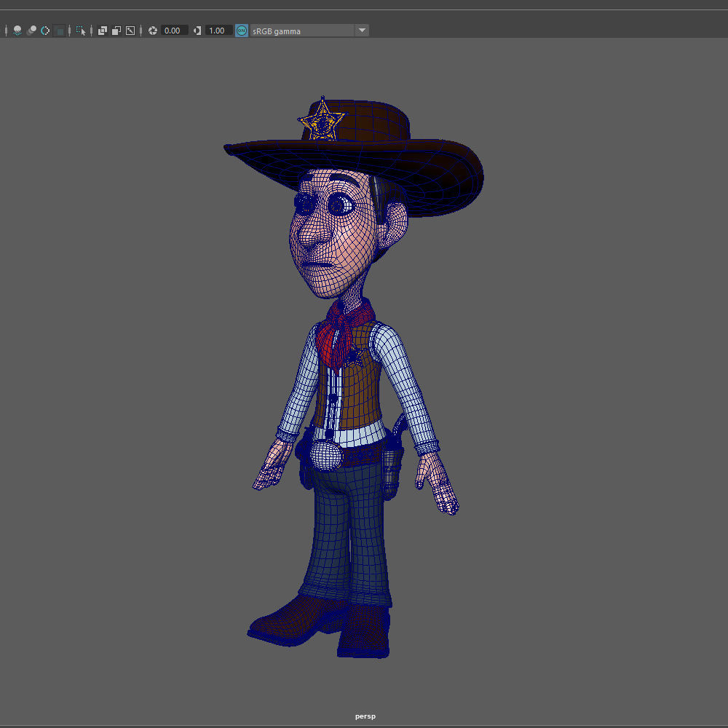Screen dimensions: 728x728
Task: Click the dropdown arrow beside sRGB gamma
Action: (362, 31)
